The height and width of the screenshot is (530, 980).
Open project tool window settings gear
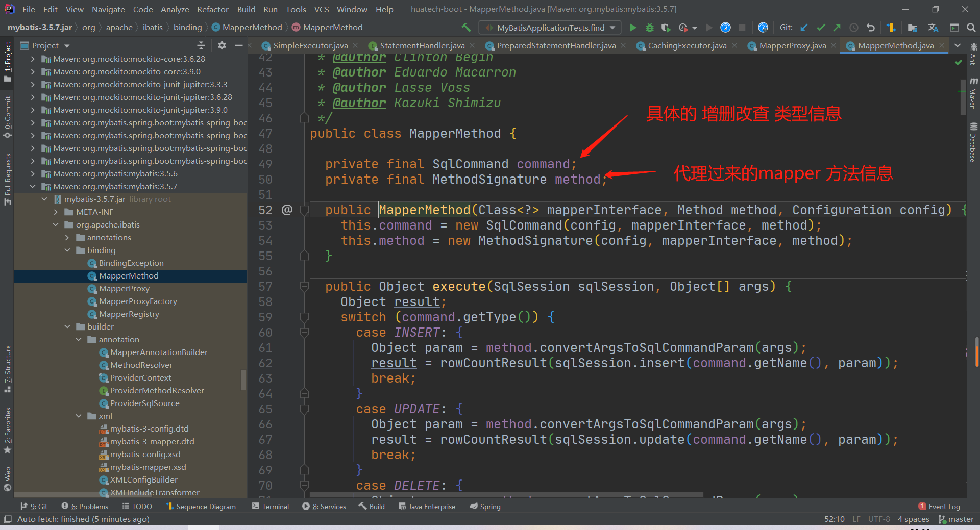click(x=222, y=45)
